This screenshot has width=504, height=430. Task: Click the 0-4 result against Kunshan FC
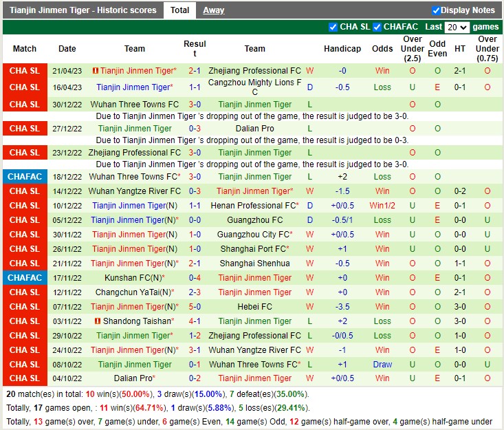tap(195, 278)
